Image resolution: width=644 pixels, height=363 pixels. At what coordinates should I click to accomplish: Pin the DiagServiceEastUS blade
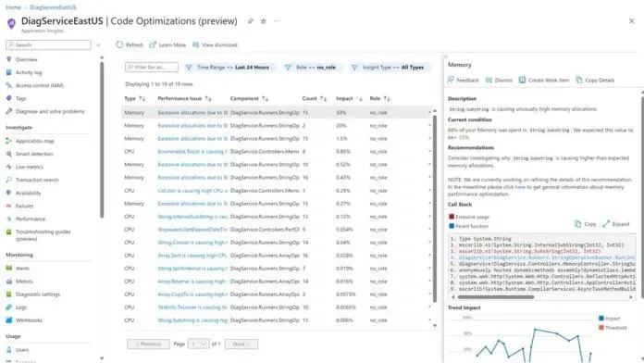coord(250,21)
